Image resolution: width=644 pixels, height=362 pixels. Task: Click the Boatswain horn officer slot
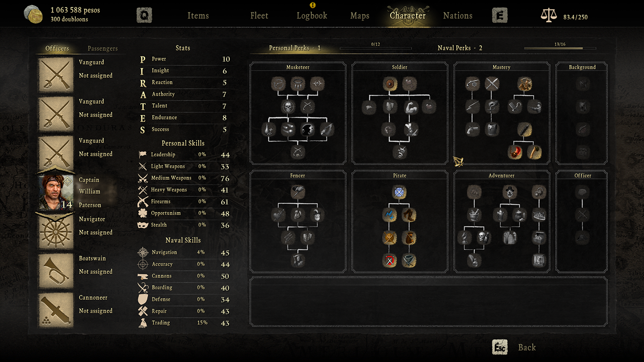[56, 271]
